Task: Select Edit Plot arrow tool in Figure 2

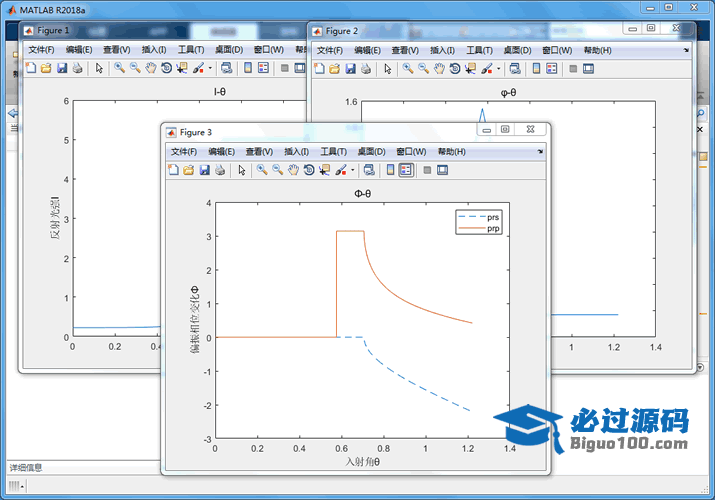Action: (388, 69)
